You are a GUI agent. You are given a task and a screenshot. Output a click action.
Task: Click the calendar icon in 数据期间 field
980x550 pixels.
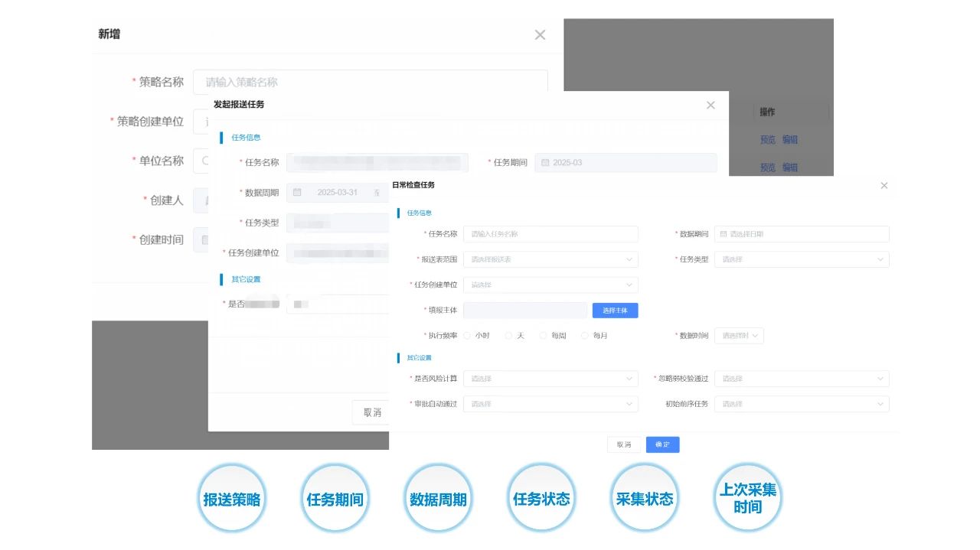pyautogui.click(x=723, y=234)
